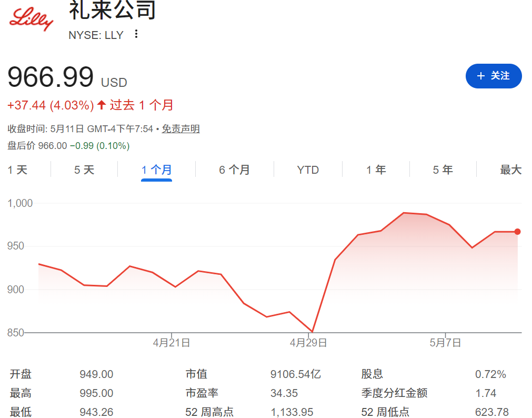The image size is (532, 418).
Task: Click the 最低 value 943.26
Action: [96, 412]
